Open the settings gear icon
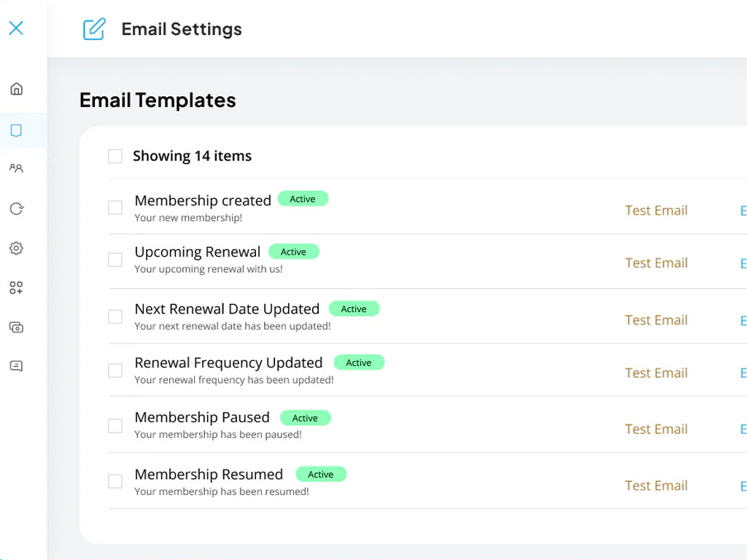Screen dimensions: 747x560 coord(16,249)
